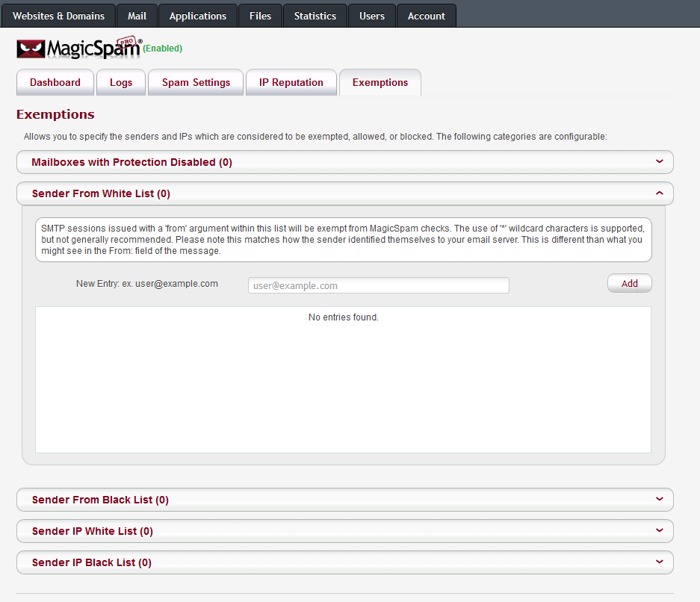The height and width of the screenshot is (602, 700).
Task: Open the Files tab
Action: [x=260, y=16]
